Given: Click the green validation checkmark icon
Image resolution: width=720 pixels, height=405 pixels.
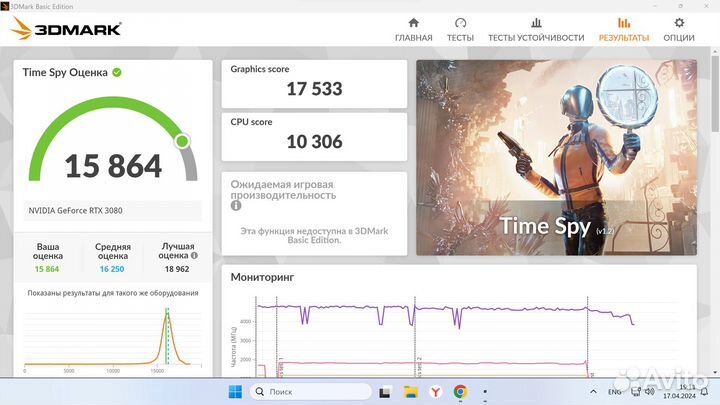Looking at the screenshot, I should pyautogui.click(x=117, y=73).
